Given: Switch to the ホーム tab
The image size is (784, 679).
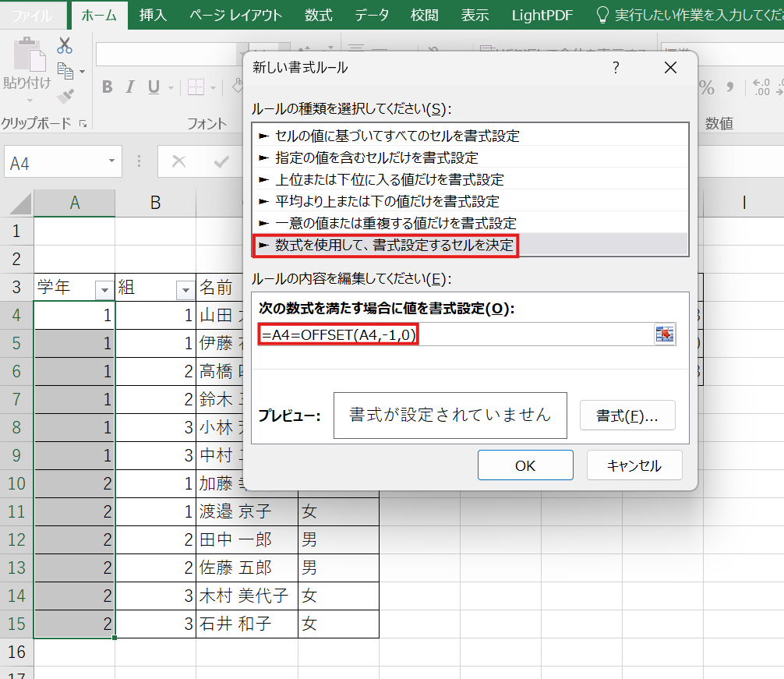Looking at the screenshot, I should click(x=99, y=16).
